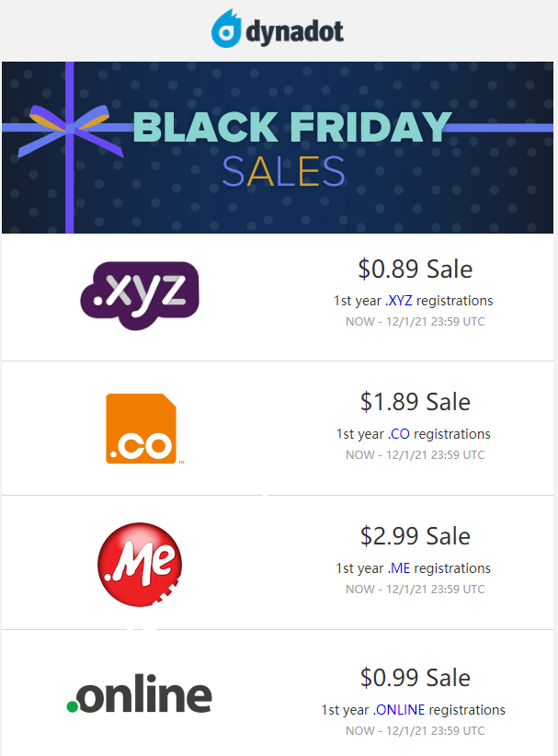Click the .ONLINE sale expiry date text
Viewport: 558px width, 756px height.
point(415,731)
